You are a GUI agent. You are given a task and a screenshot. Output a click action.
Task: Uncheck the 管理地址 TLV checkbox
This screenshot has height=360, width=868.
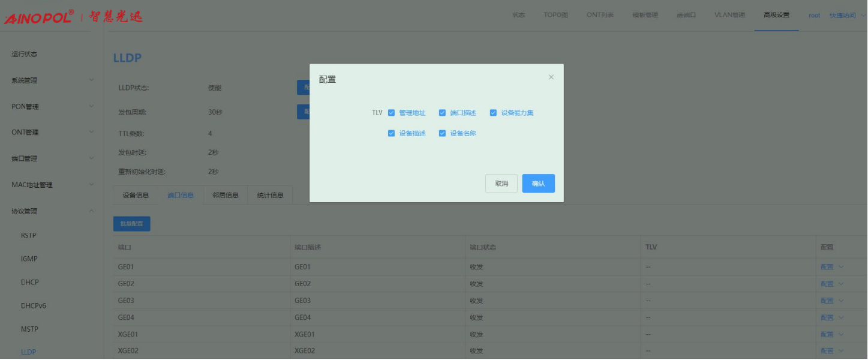392,113
